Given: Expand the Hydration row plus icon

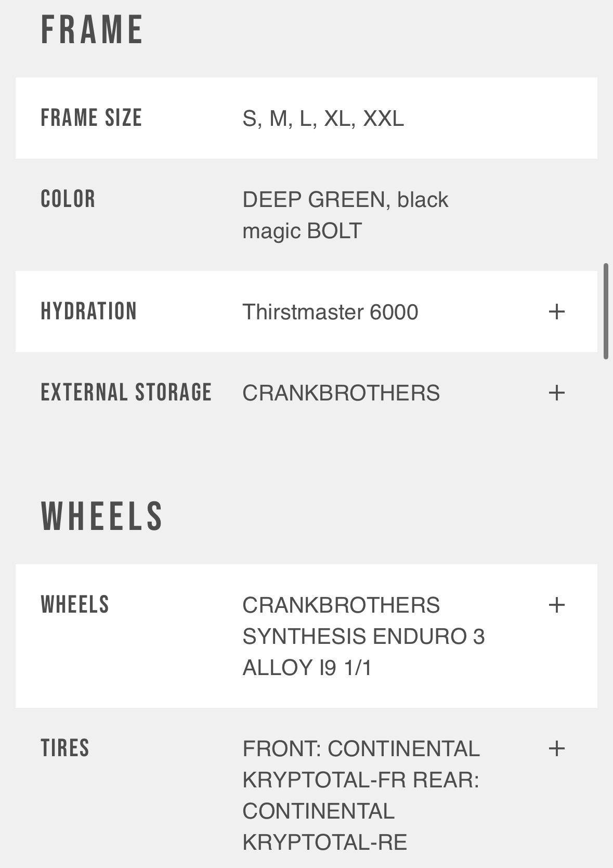Looking at the screenshot, I should 556,312.
